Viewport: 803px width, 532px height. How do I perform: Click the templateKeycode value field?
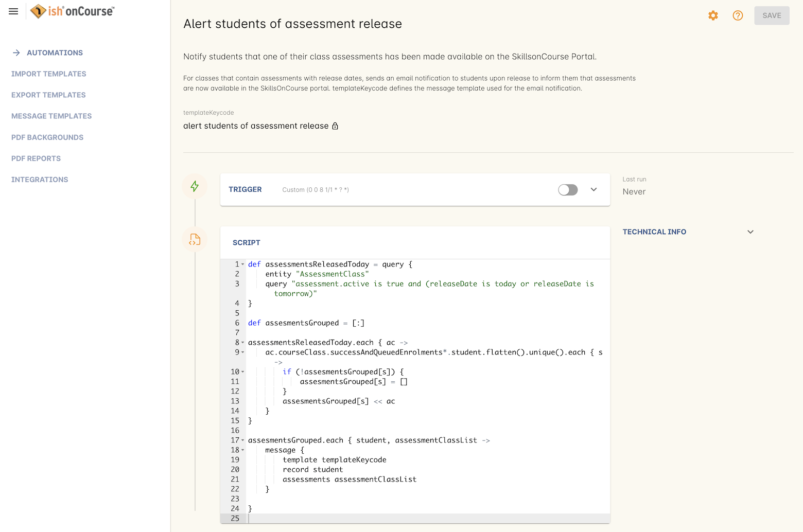tap(256, 126)
